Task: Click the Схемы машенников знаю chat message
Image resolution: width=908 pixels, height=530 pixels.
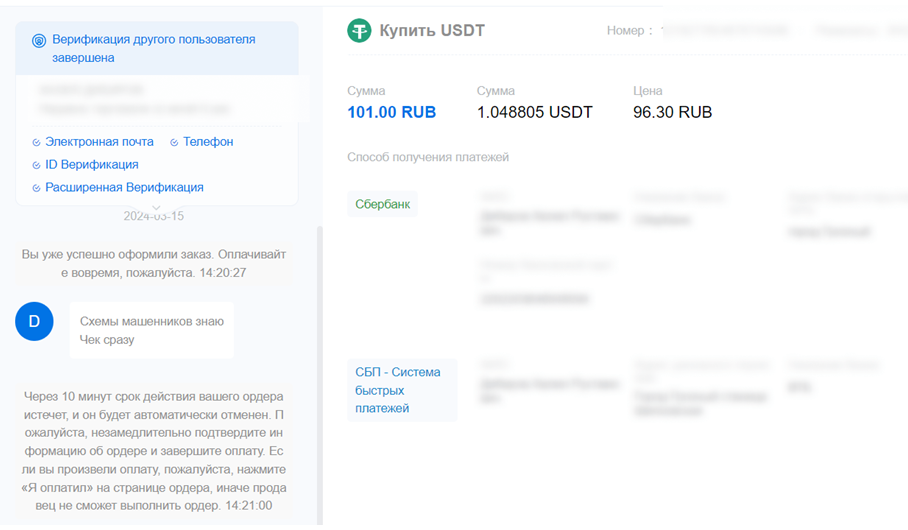Action: click(x=152, y=330)
